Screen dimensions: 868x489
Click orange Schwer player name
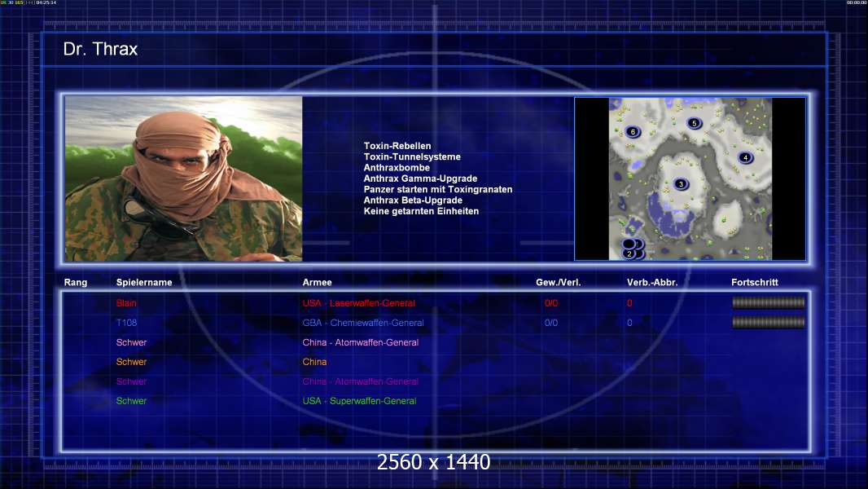pos(131,362)
